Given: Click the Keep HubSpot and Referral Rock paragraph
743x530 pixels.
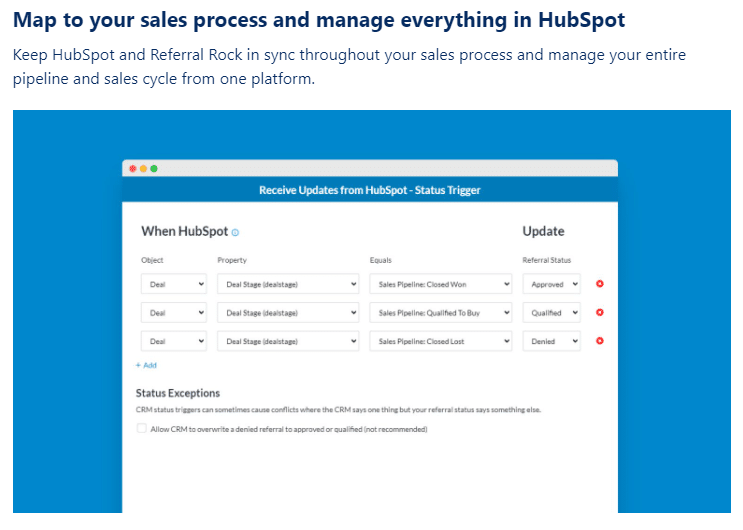Looking at the screenshot, I should [x=349, y=66].
